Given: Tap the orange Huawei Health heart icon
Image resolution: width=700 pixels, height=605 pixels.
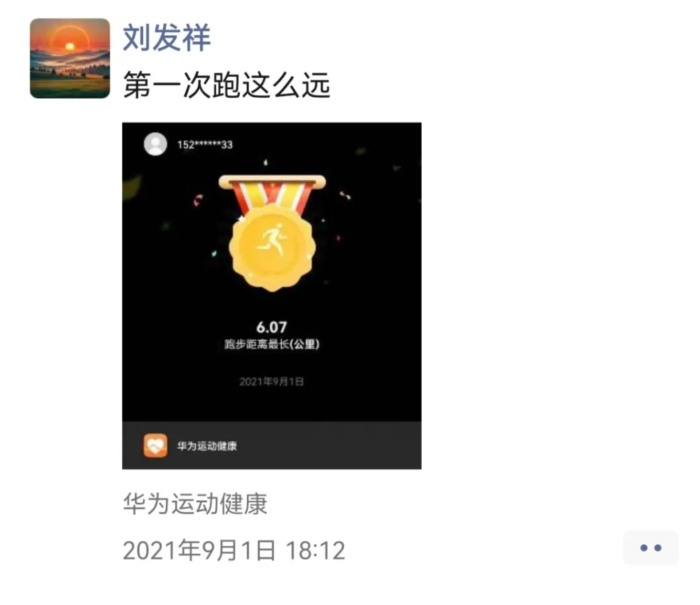Looking at the screenshot, I should tap(156, 445).
